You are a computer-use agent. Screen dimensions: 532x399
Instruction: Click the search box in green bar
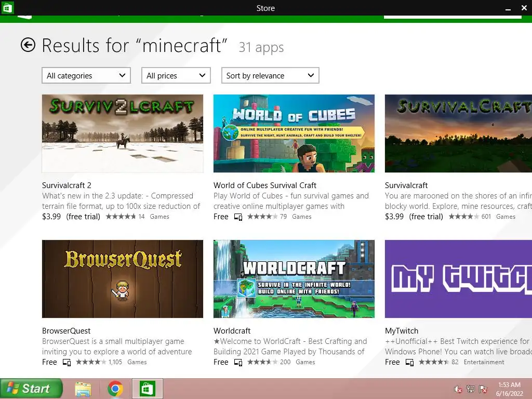[x=453, y=17]
